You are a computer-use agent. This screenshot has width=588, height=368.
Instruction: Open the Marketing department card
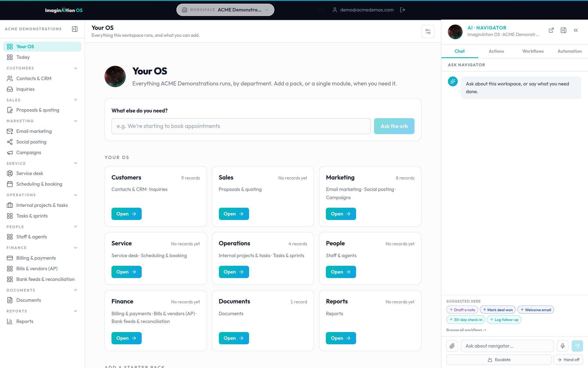341,214
